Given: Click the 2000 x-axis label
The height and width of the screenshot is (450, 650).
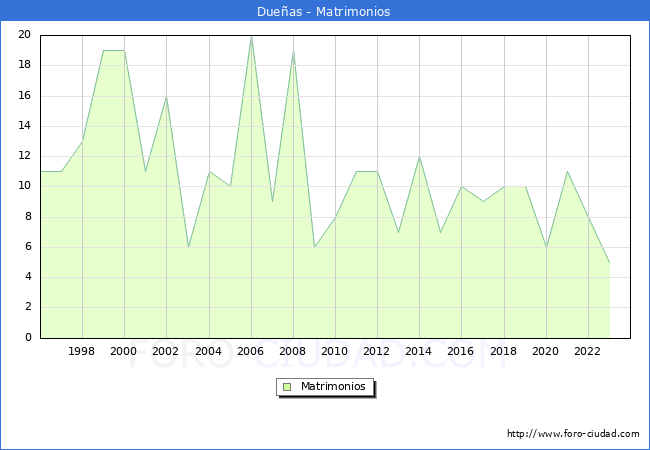Looking at the screenshot, I should click(124, 351).
